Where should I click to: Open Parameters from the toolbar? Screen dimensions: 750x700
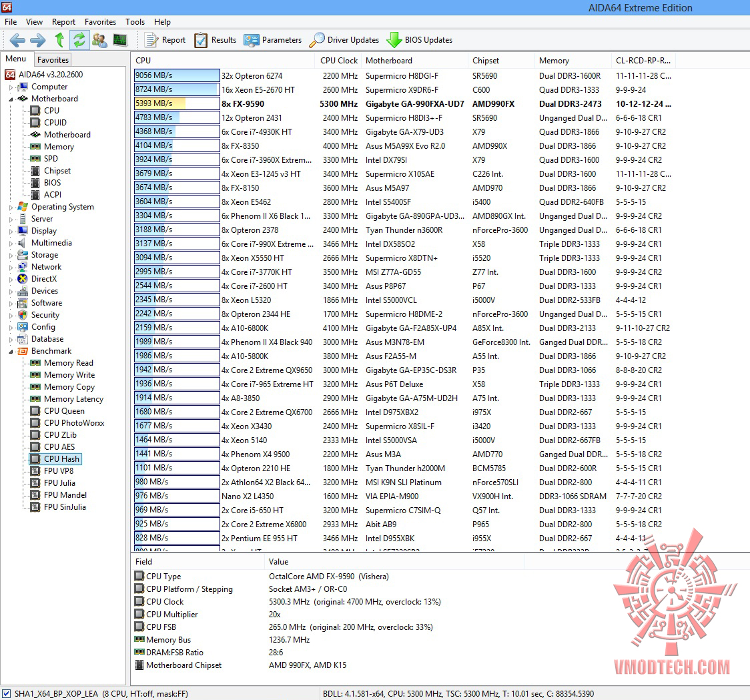pyautogui.click(x=273, y=40)
